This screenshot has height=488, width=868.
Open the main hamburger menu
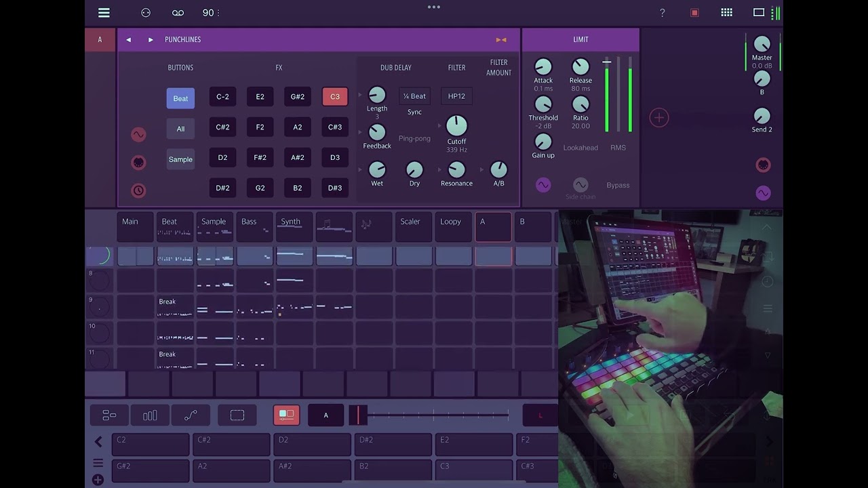tap(104, 13)
